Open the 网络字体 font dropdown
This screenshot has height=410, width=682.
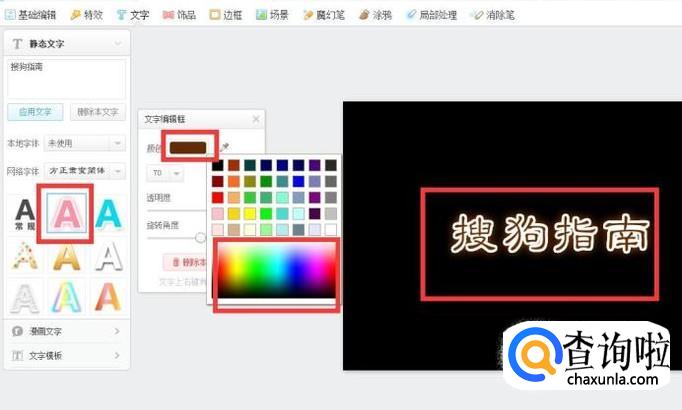point(84,171)
